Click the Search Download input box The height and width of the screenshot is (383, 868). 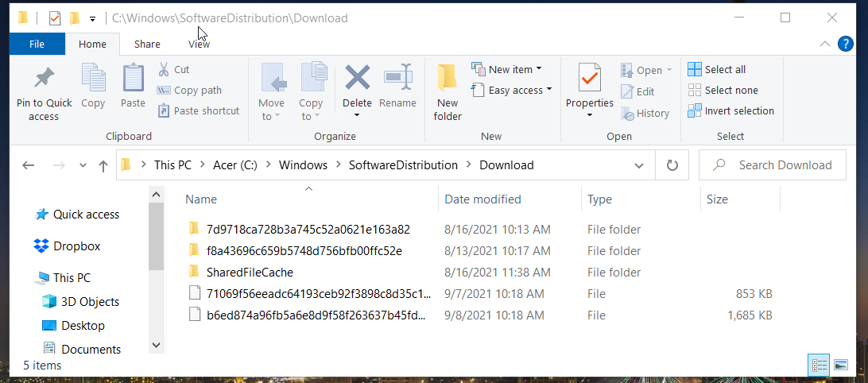[x=773, y=165]
